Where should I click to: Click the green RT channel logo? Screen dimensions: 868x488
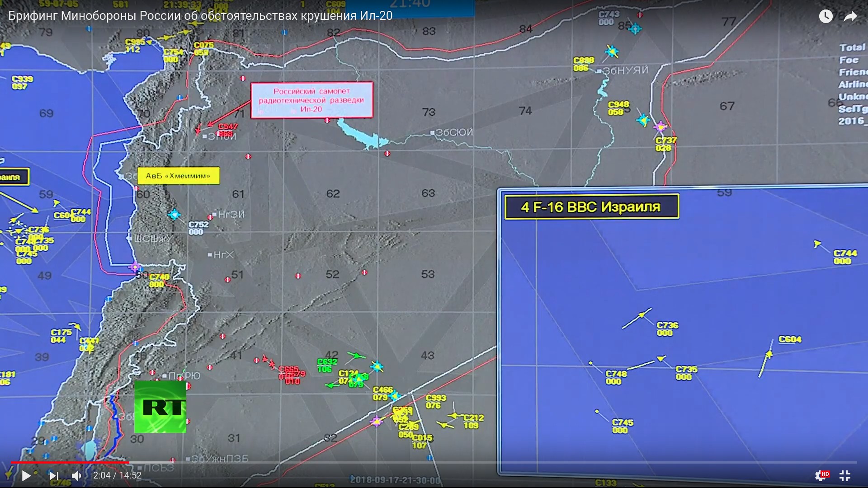click(x=160, y=407)
